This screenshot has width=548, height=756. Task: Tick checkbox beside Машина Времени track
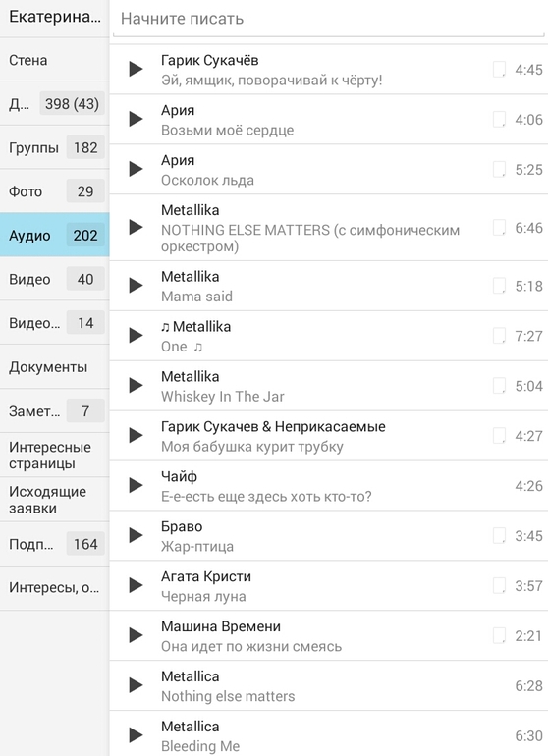[x=499, y=635]
